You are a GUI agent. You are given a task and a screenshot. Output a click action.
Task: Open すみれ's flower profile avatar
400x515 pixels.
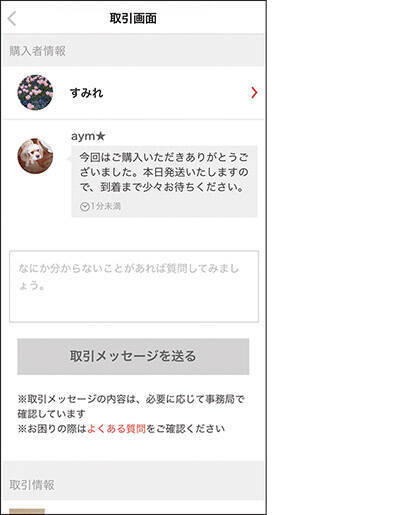click(35, 92)
